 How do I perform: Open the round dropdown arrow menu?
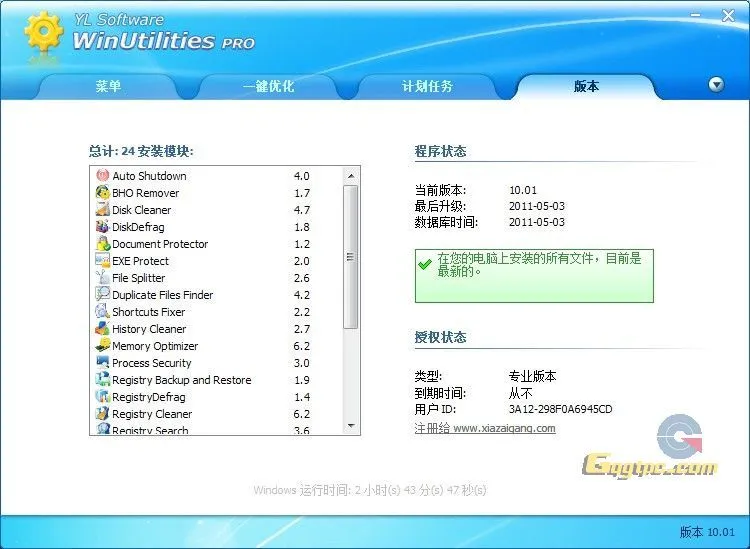coord(716,85)
